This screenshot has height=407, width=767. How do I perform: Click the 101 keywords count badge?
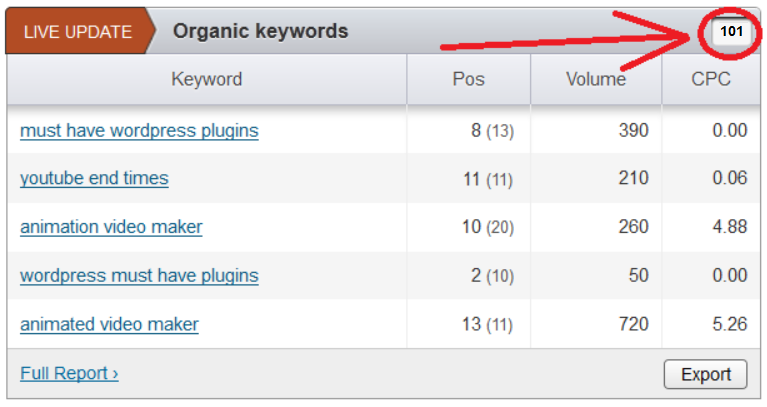731,32
